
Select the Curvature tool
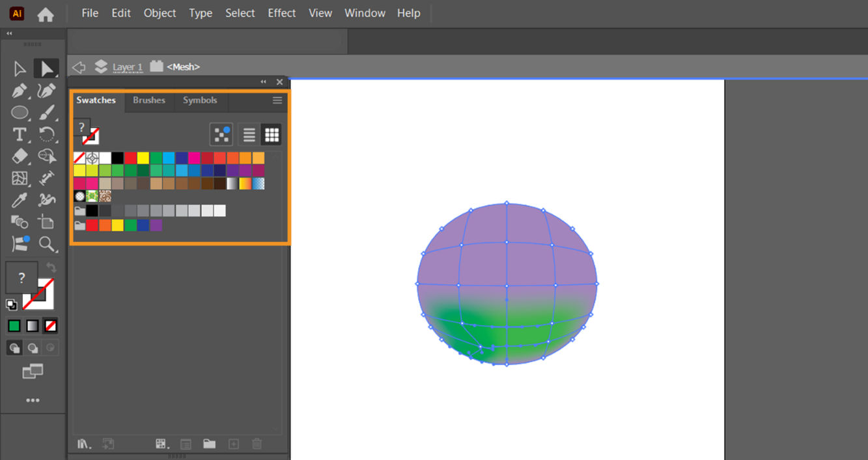tap(47, 91)
